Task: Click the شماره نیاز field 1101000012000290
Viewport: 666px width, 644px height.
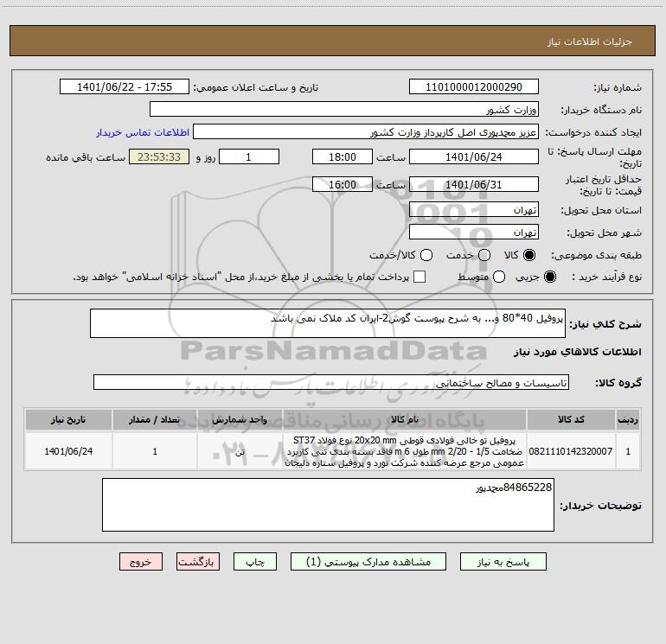Action: point(474,87)
